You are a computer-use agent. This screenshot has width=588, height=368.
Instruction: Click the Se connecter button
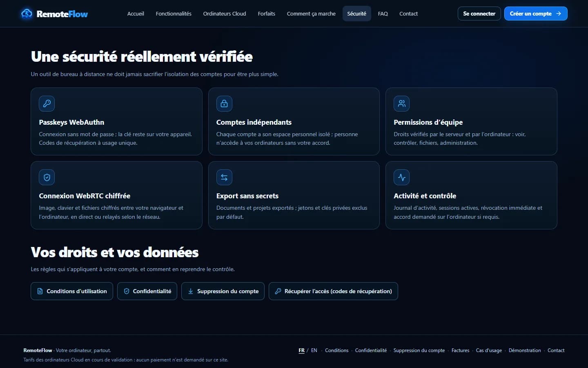(x=479, y=13)
